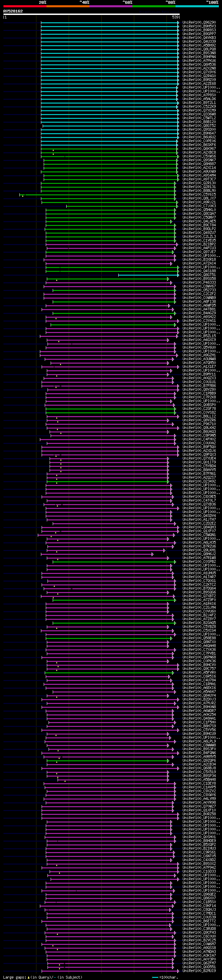Select hit label UniRef100_B8HDE9
222x980 pixels.
coord(199,841)
